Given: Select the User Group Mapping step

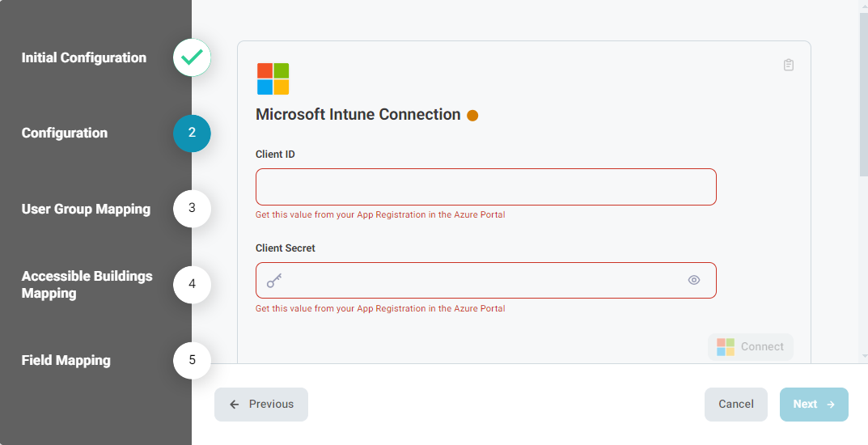Looking at the screenshot, I should click(86, 210).
